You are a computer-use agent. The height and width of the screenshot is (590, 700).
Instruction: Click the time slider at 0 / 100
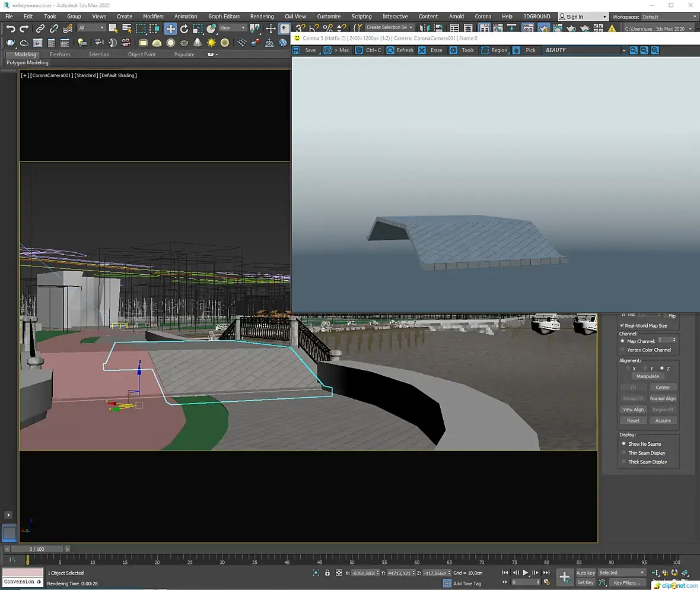point(37,549)
